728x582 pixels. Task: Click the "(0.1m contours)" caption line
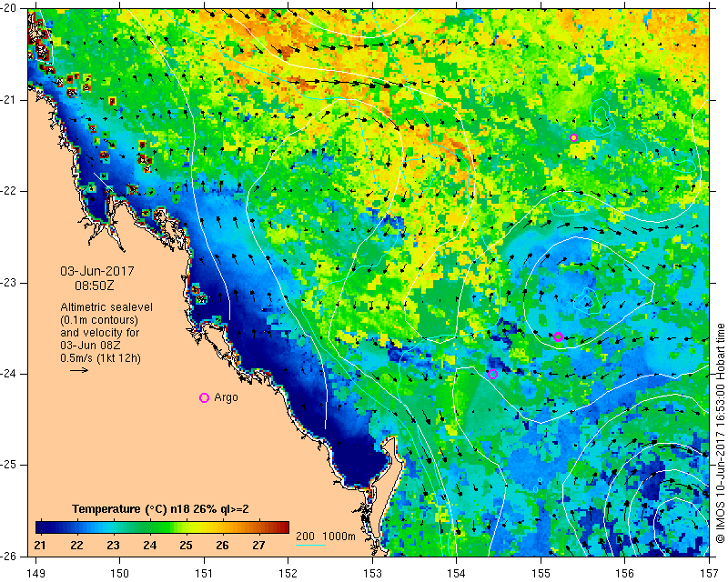[x=99, y=320]
